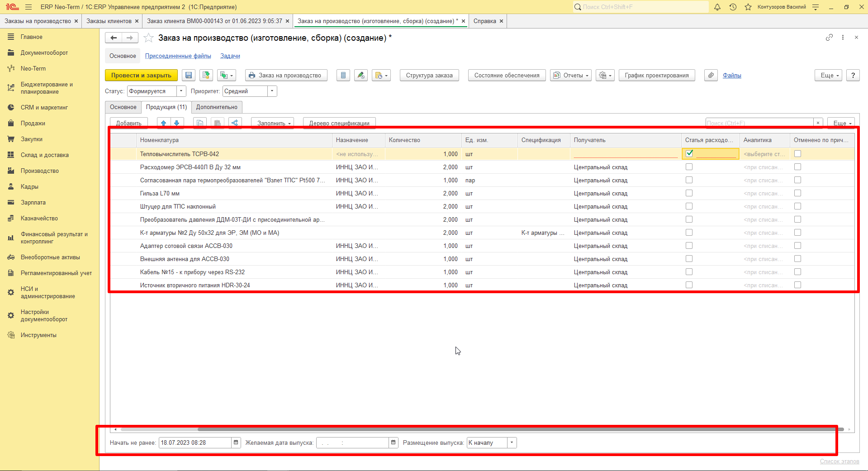Go forward with the right arrow button

point(130,38)
